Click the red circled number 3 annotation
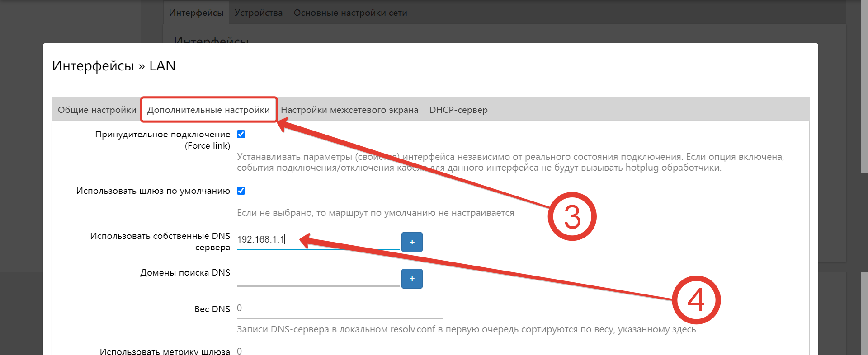 pyautogui.click(x=572, y=217)
